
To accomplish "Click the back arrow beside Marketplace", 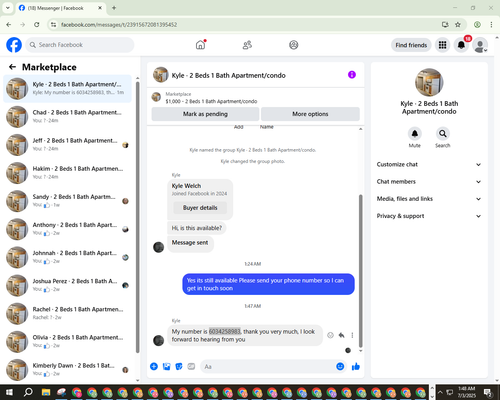I will pos(13,67).
